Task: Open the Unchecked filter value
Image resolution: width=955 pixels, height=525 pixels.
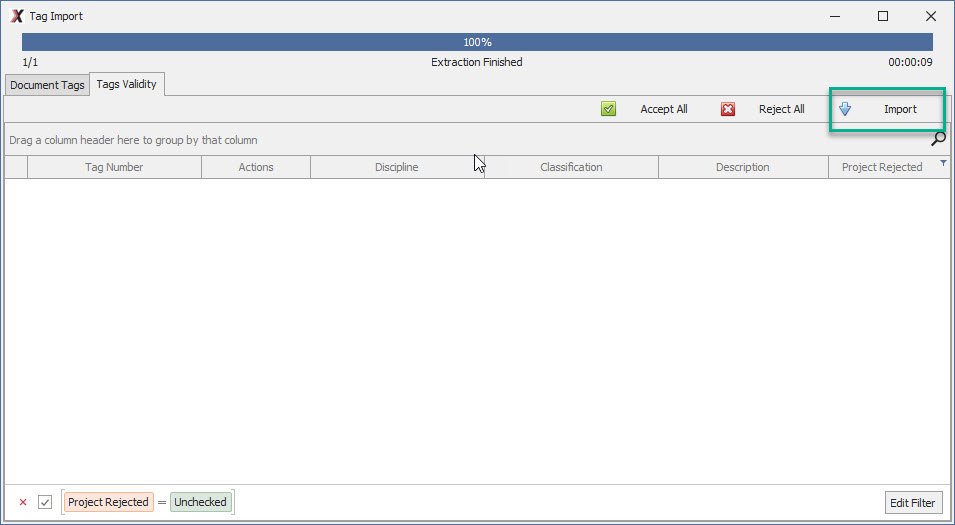Action: [200, 502]
